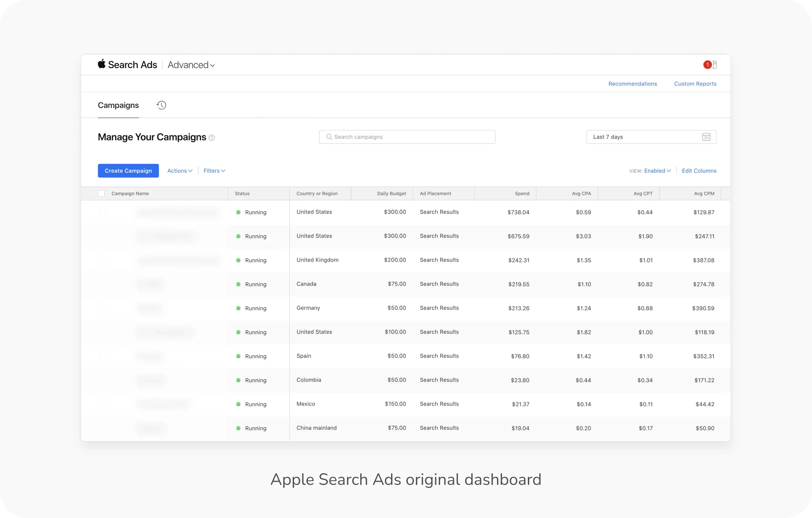Click the $19.04 spend value
The image size is (812, 518).
pos(520,428)
